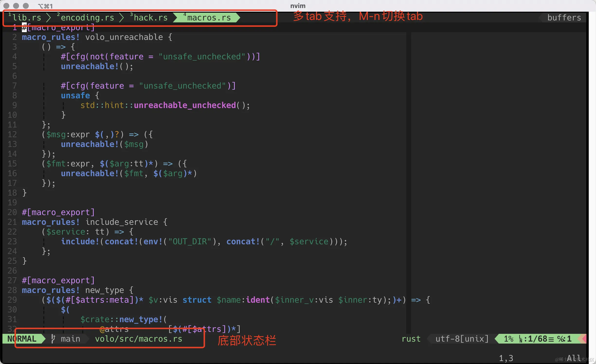Screen dimensions: 596x364
Task: Click line number 20 in the gutter
Action: pos(12,212)
